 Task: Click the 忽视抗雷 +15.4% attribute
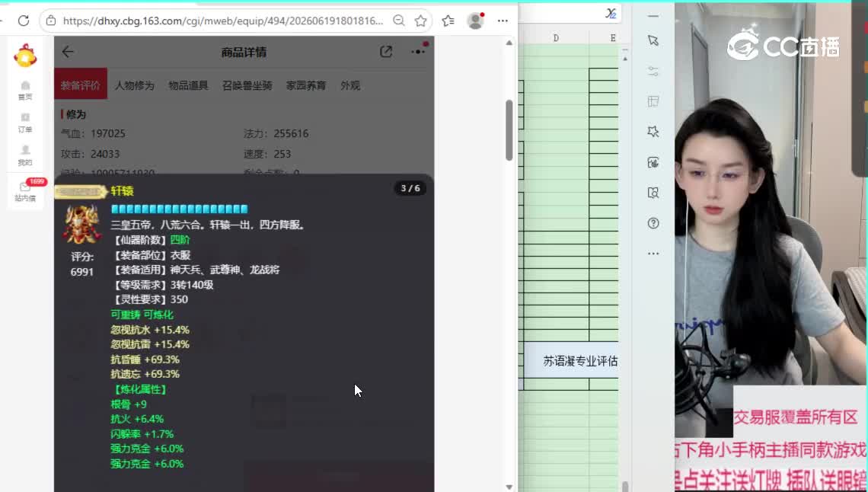pos(150,344)
